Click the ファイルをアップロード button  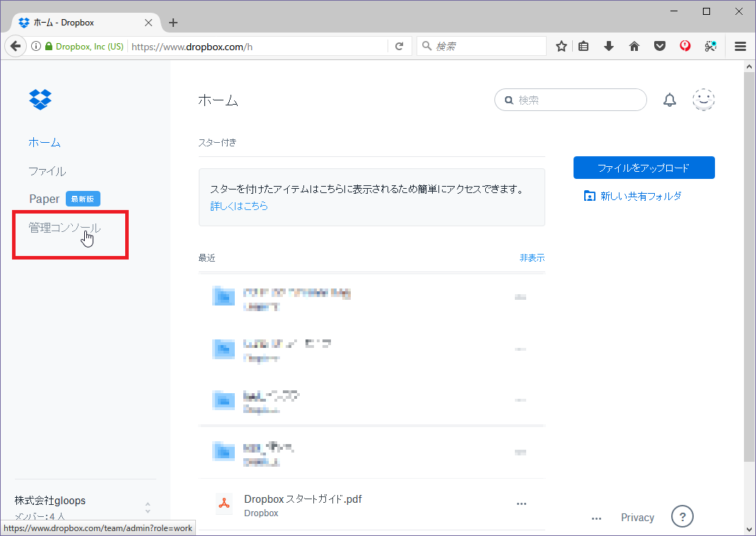644,168
